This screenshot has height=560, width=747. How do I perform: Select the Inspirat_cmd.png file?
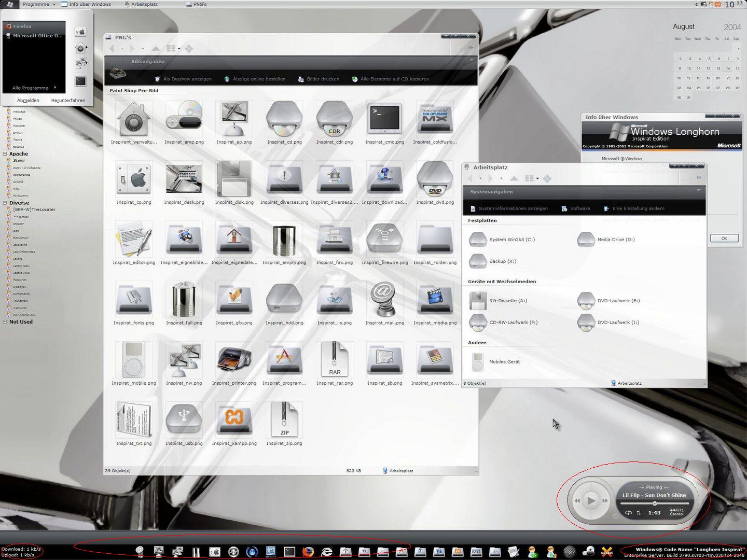pos(384,123)
